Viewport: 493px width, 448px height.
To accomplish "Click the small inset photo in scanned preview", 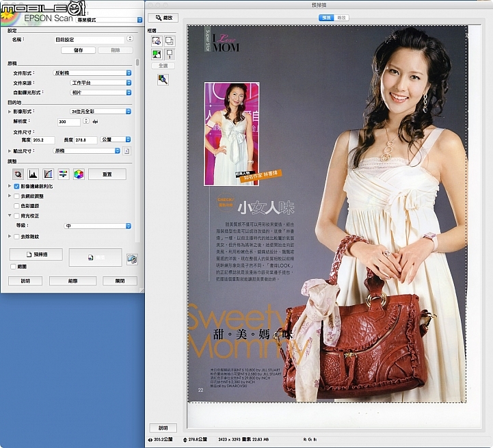I will point(232,134).
